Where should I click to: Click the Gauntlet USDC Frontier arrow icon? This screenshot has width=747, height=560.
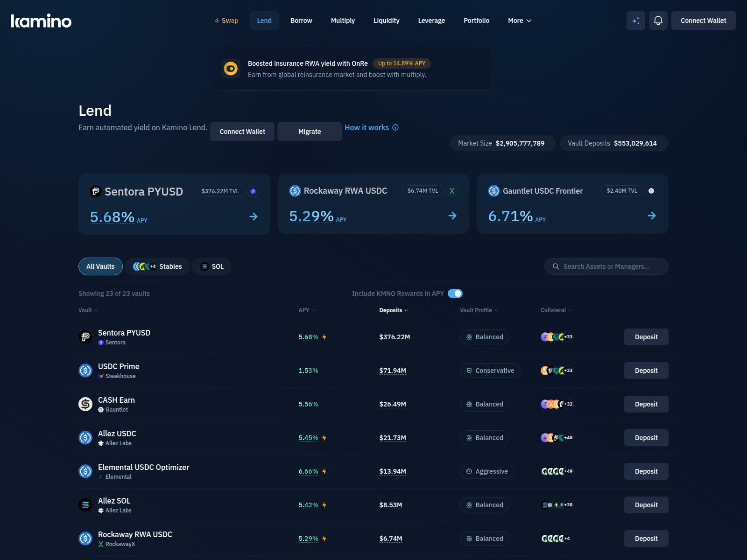(x=652, y=216)
